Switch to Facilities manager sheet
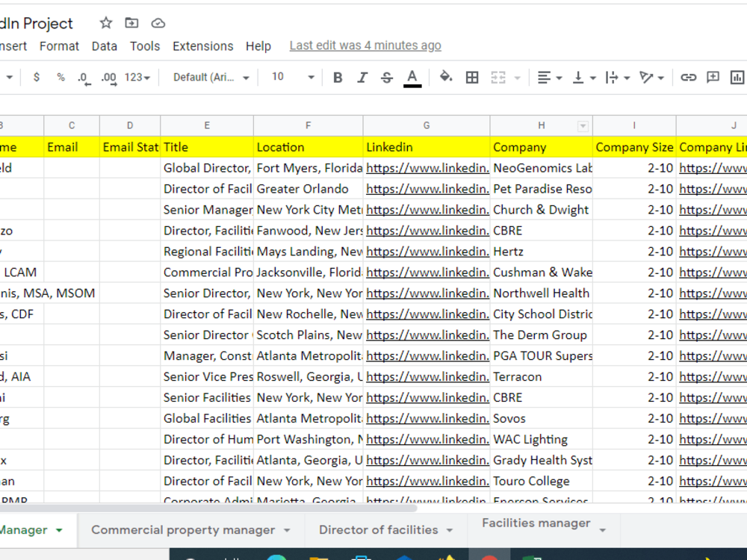Image resolution: width=747 pixels, height=560 pixels. pyautogui.click(x=536, y=523)
